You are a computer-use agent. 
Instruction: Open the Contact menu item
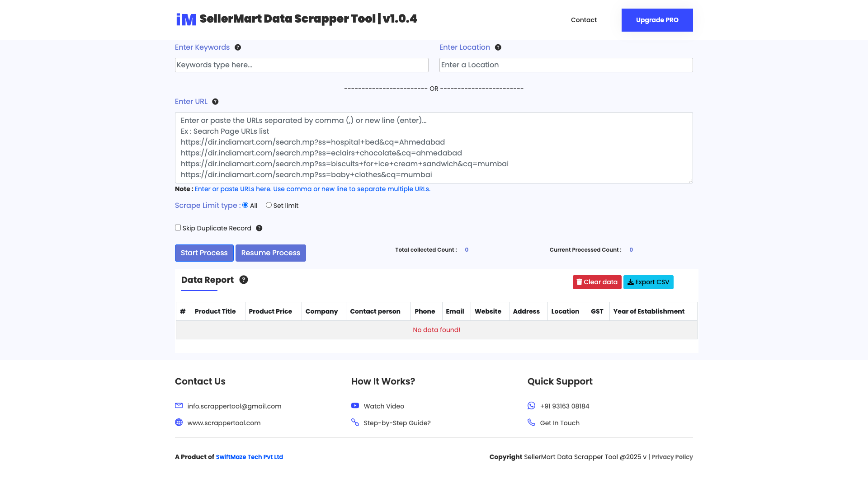(584, 20)
